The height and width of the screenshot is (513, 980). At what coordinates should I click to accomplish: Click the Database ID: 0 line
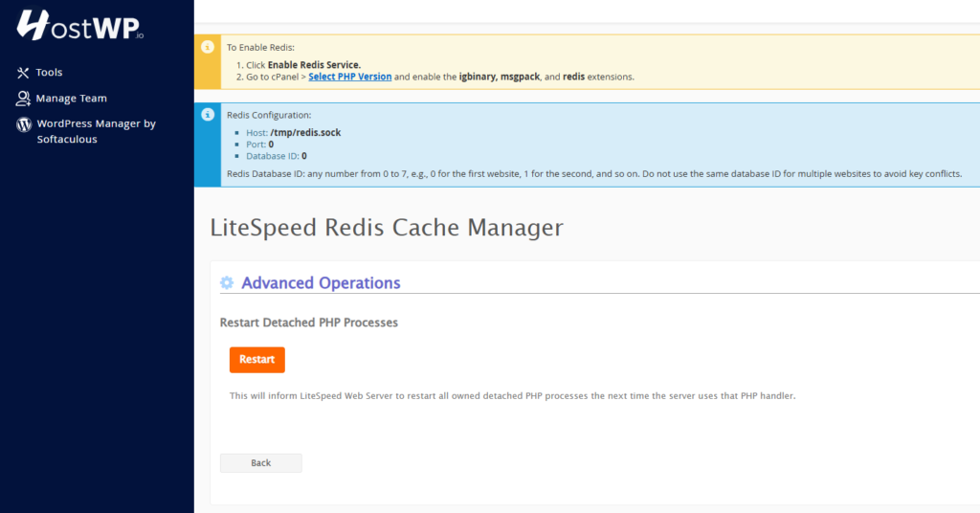click(x=277, y=156)
